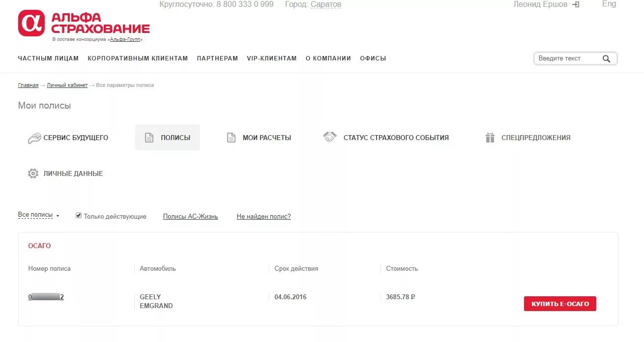Click the Альфа-Групп consortium link

click(125, 39)
